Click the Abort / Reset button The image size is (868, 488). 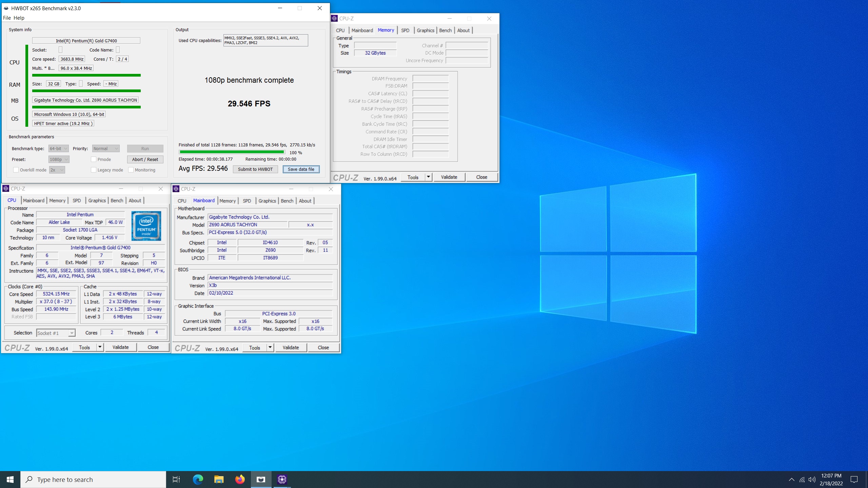pyautogui.click(x=145, y=159)
